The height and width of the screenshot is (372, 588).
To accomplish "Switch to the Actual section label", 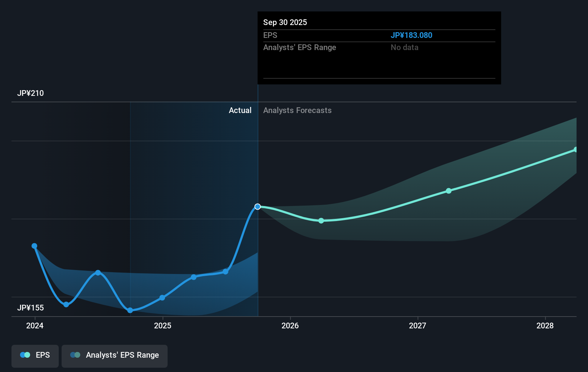I will [240, 111].
